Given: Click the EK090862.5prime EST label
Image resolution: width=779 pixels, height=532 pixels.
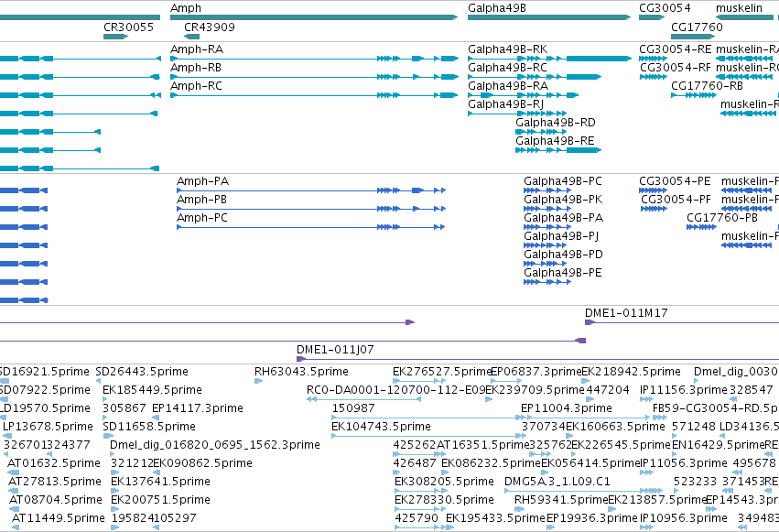Looking at the screenshot, I should pos(202,464).
